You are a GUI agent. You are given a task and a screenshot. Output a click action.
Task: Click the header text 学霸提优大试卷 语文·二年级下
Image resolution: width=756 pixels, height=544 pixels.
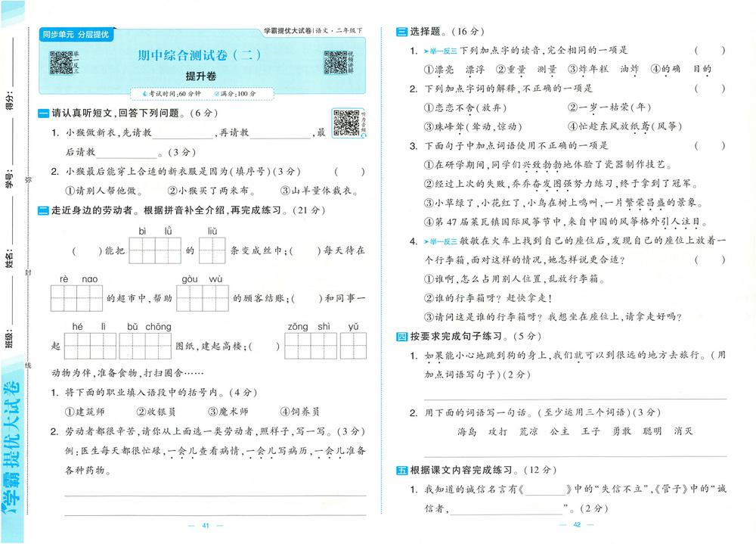pos(313,30)
